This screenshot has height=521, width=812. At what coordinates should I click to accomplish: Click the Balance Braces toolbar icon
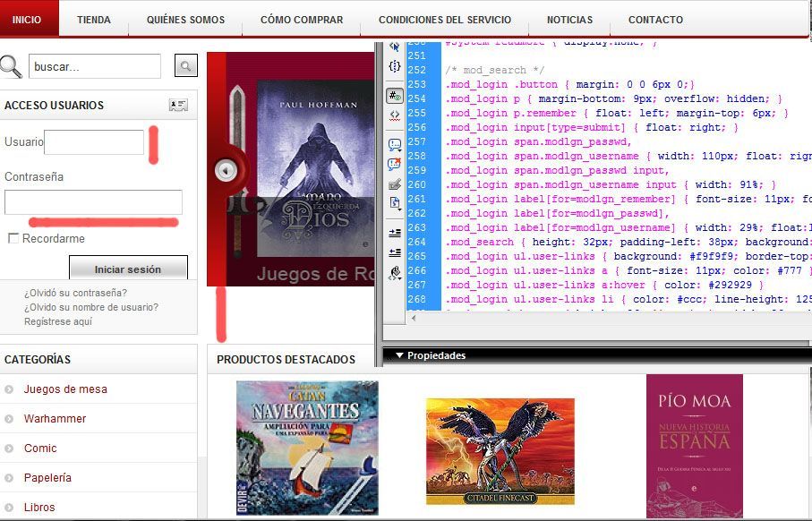(x=395, y=66)
